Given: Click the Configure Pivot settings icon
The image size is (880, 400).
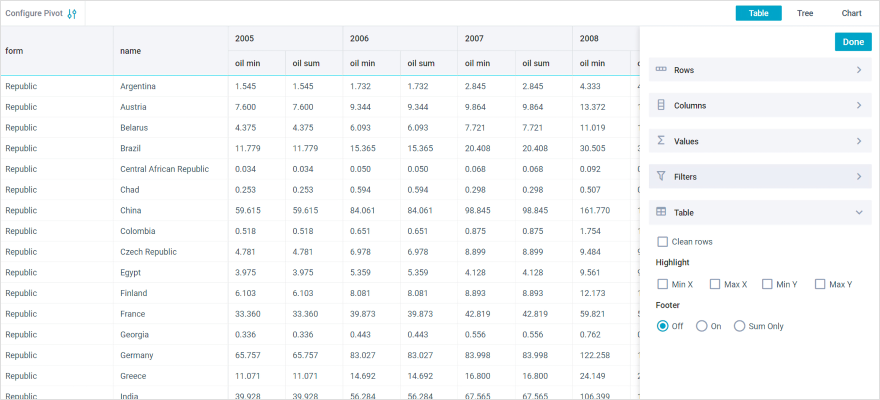Looking at the screenshot, I should click(x=72, y=14).
